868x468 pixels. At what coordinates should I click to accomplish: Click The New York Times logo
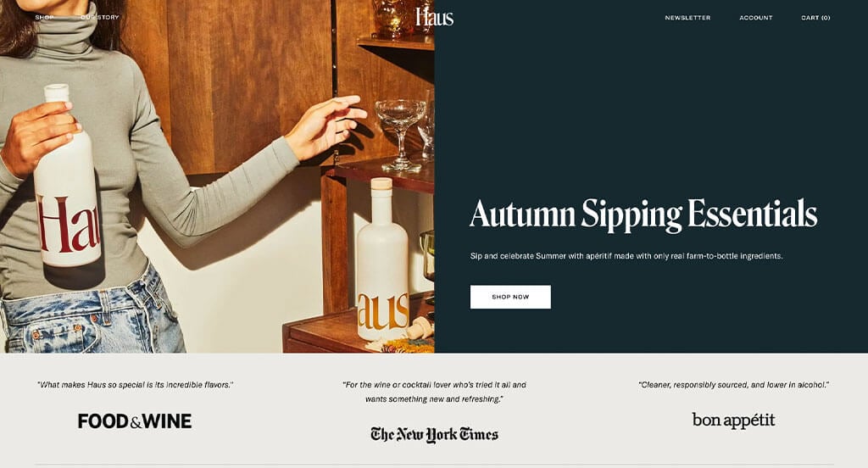point(435,435)
